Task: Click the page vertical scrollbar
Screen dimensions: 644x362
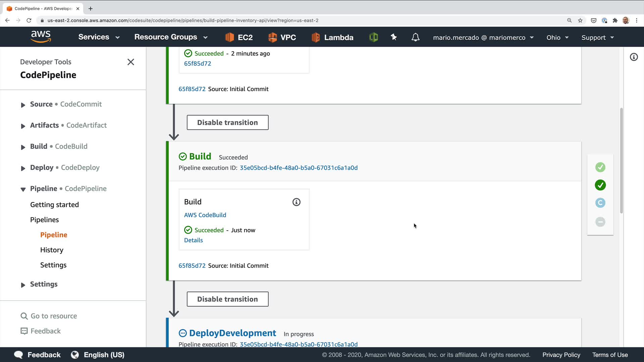Action: (621, 161)
